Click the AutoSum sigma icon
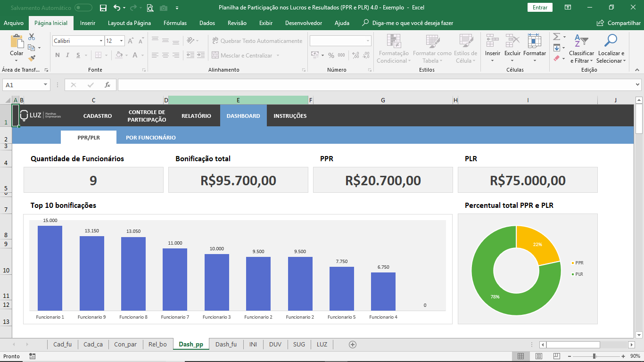This screenshot has height=362, width=644. pos(556,37)
